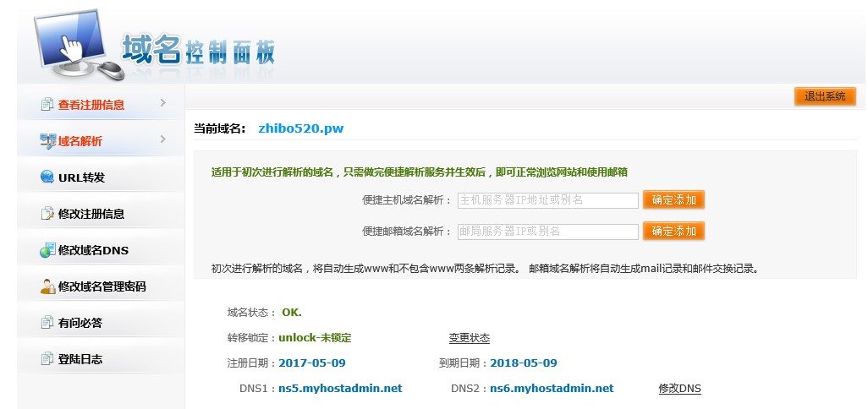868x409 pixels.
Task: Open the URL转发 menu item
Action: pyautogui.click(x=81, y=177)
